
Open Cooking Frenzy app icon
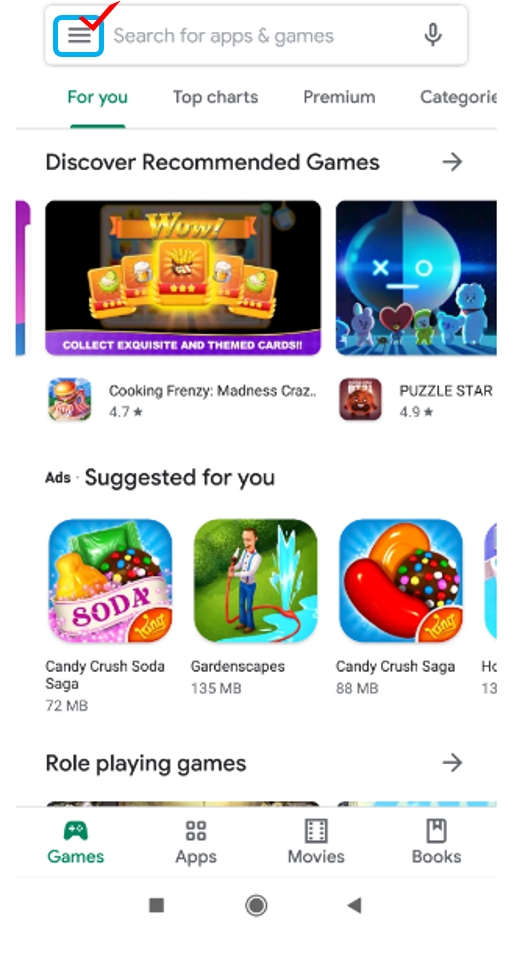click(70, 399)
